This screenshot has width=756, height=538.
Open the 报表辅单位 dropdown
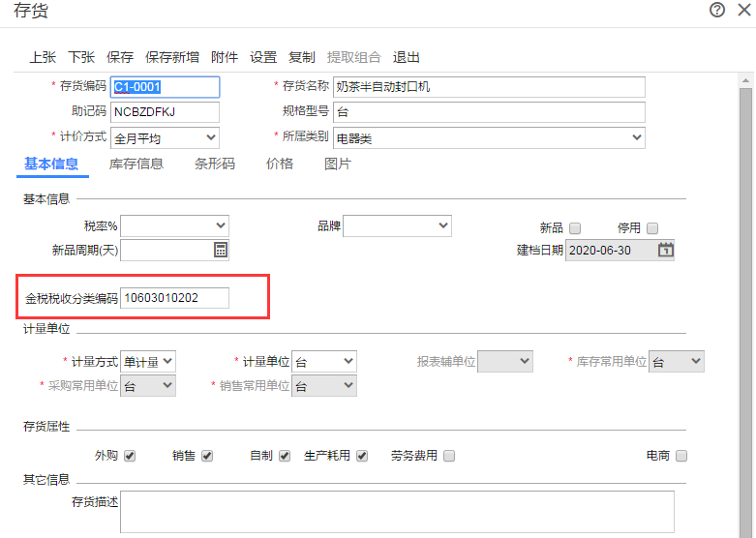[505, 361]
